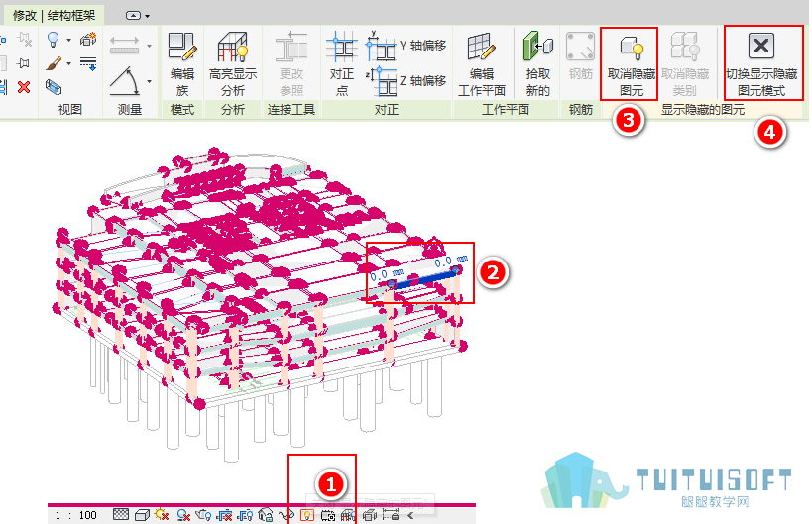812x524 pixels.
Task: Click the Temporary View Properties icon
Action: tap(328, 515)
